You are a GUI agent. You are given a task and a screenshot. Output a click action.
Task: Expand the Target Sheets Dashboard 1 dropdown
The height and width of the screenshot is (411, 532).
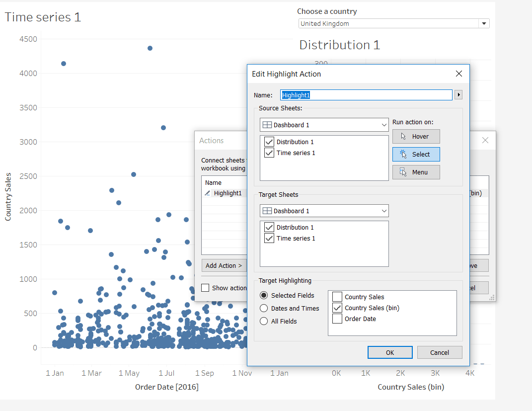pos(324,211)
